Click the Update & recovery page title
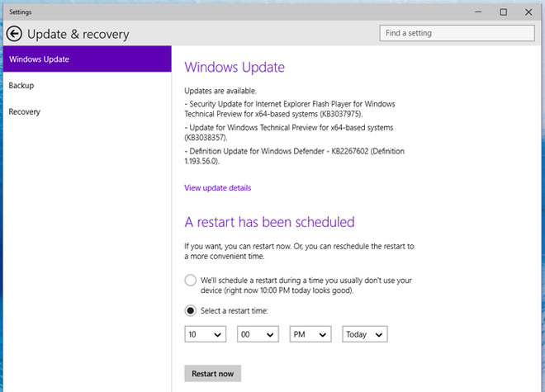The width and height of the screenshot is (545, 392). [x=78, y=35]
